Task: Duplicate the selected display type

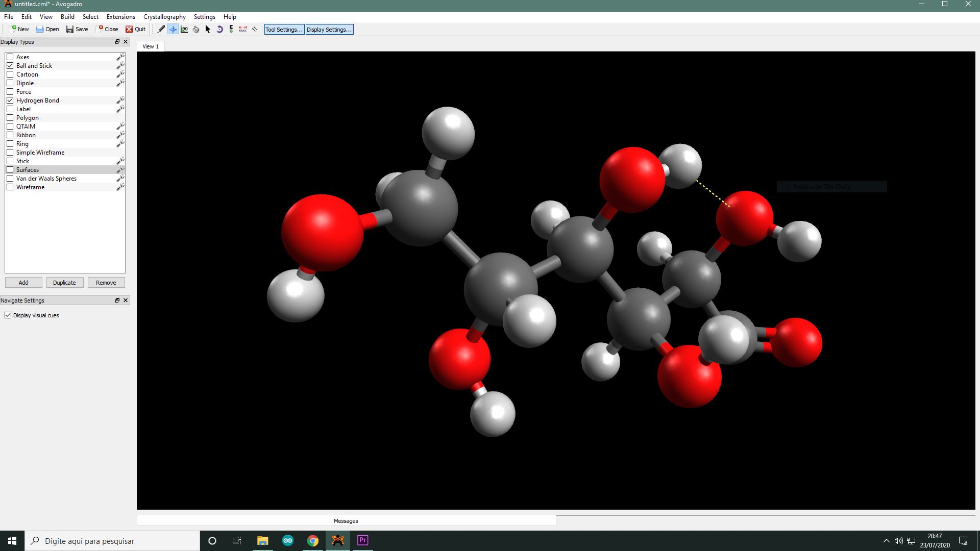Action: 65,282
